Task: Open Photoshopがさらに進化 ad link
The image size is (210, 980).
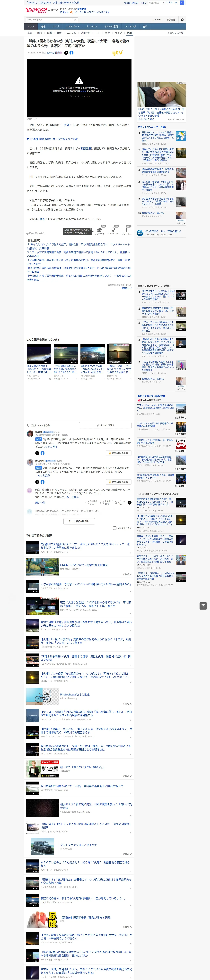Action: coord(75,694)
